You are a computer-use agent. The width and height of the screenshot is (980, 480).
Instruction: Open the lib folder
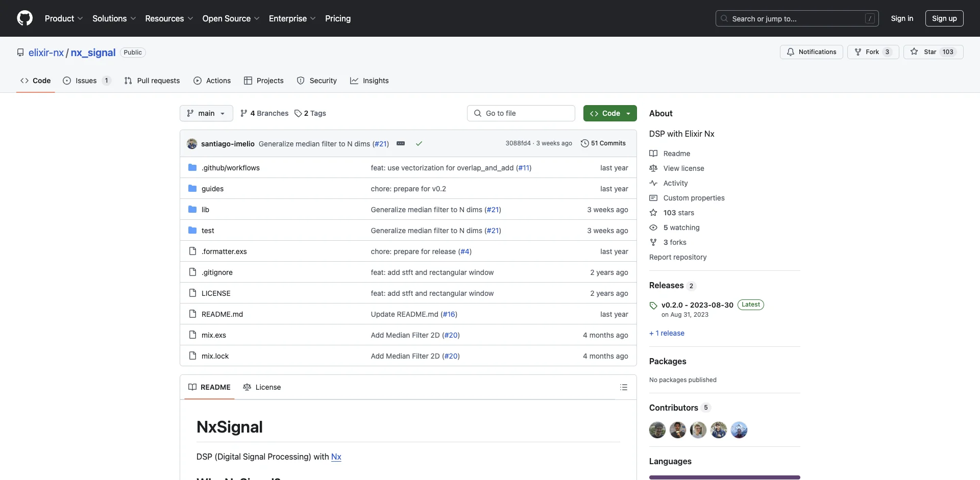pos(205,210)
